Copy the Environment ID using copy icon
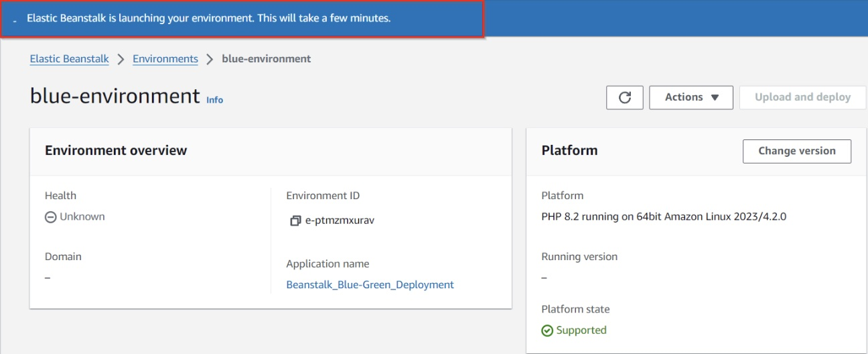 click(x=295, y=221)
